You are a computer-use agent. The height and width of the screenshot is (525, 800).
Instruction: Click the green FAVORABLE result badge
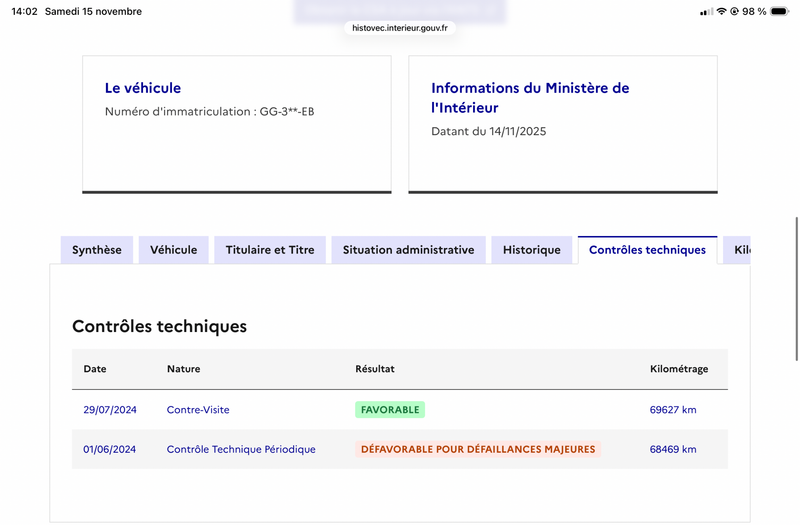tap(390, 410)
